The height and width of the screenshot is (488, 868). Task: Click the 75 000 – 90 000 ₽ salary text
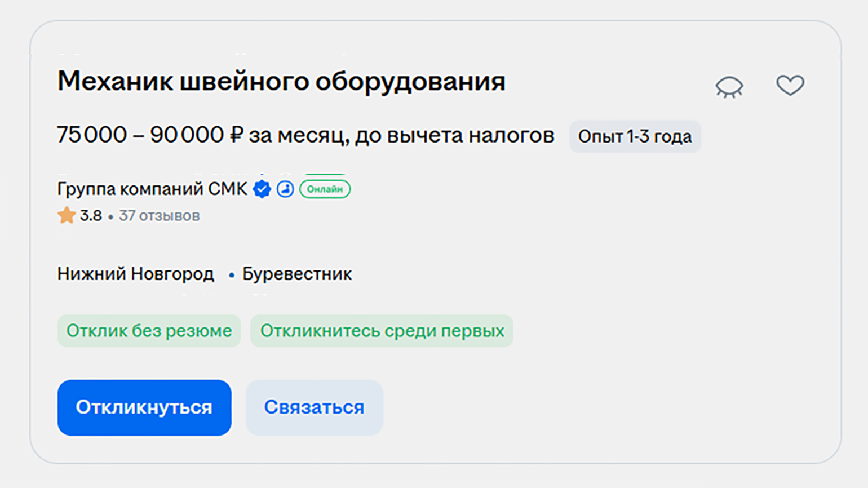150,135
